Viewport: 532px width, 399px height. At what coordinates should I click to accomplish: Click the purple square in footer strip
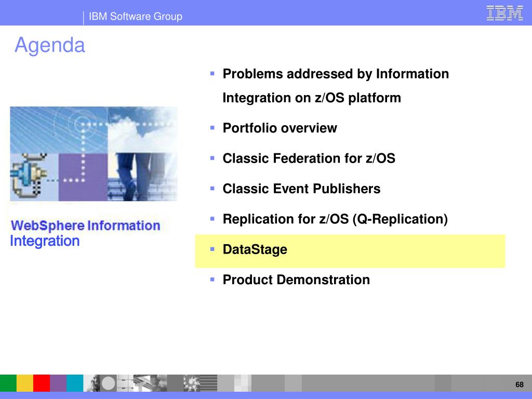58,383
